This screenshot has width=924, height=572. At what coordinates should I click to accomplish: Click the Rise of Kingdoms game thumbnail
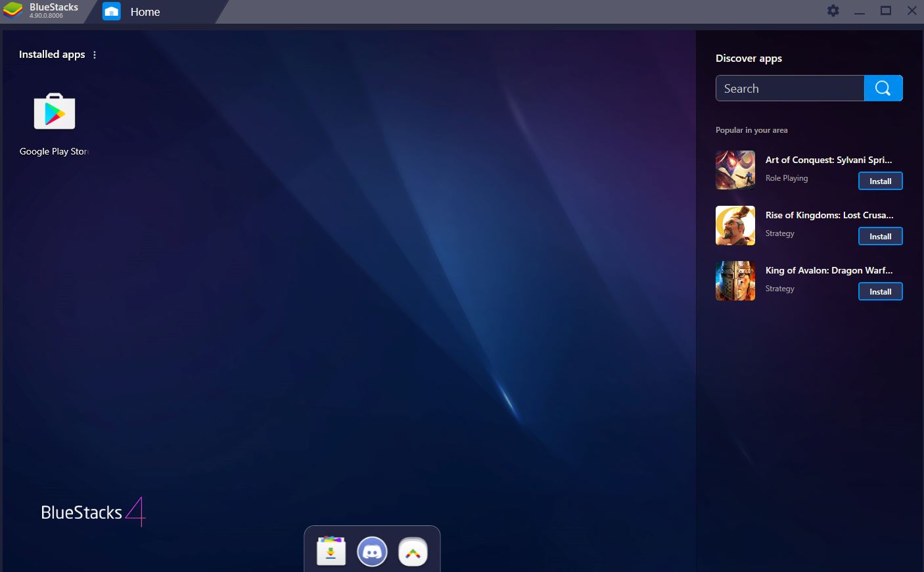[x=735, y=226]
